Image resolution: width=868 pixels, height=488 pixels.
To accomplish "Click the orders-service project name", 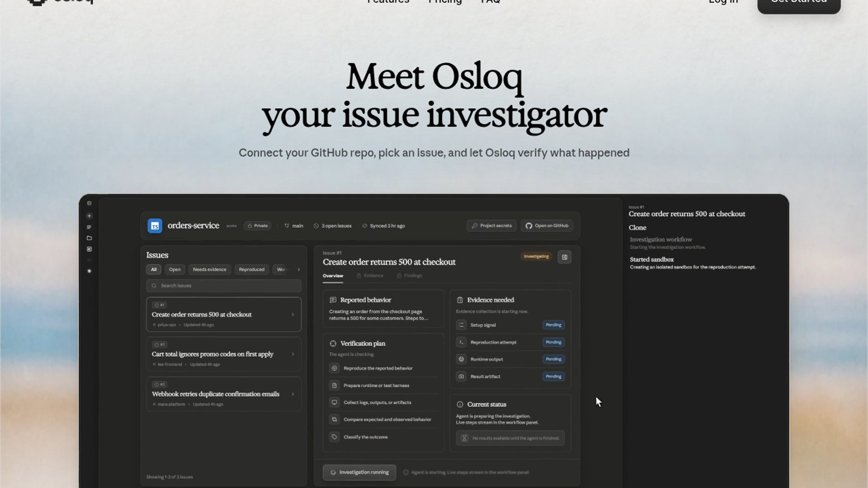I will [193, 225].
